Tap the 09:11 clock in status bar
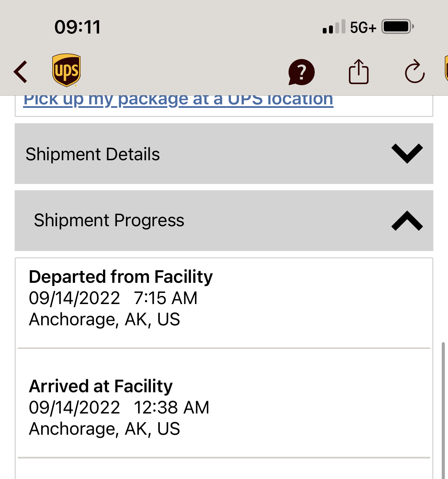Viewport: 448px width, 479px height. [77, 27]
